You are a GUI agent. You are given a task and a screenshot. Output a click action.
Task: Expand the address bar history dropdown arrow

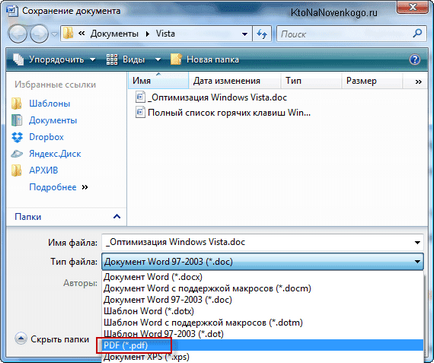pyautogui.click(x=245, y=34)
